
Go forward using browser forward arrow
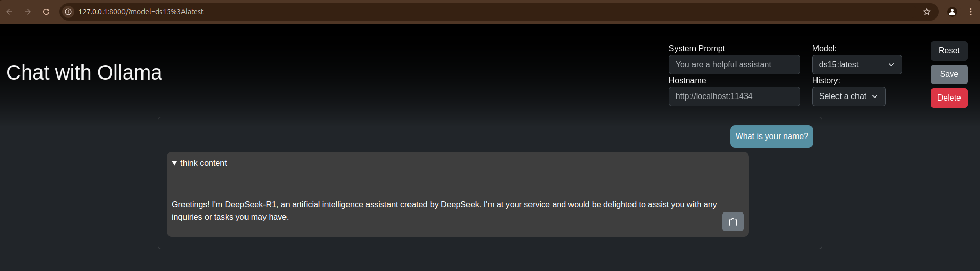coord(28,12)
